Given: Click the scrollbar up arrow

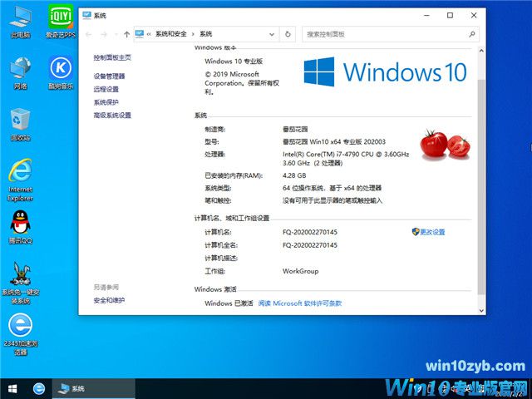Looking at the screenshot, I should 481,51.
